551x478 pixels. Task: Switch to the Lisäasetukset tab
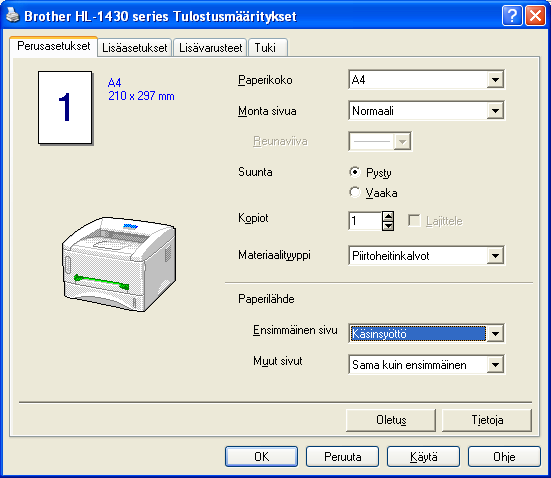click(135, 48)
